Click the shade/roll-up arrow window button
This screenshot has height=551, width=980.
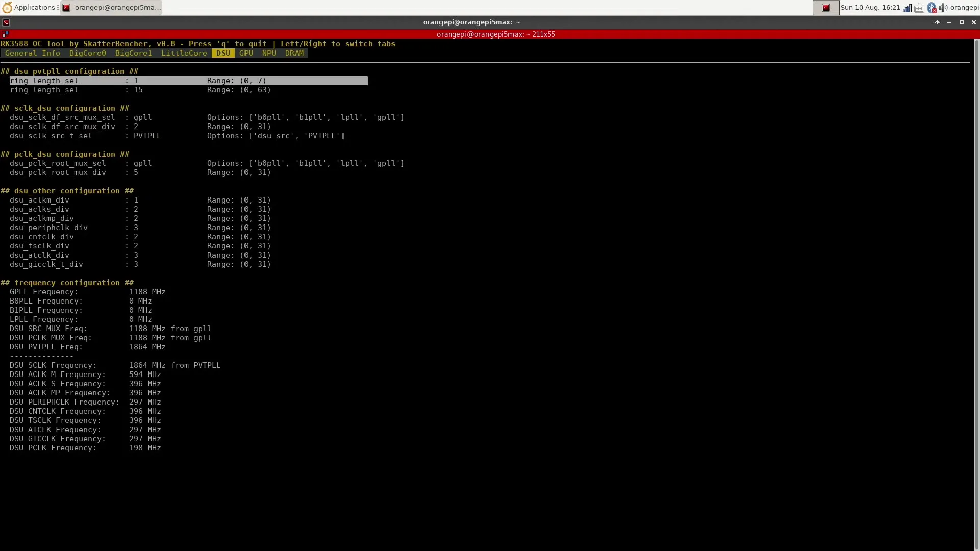pyautogui.click(x=937, y=22)
